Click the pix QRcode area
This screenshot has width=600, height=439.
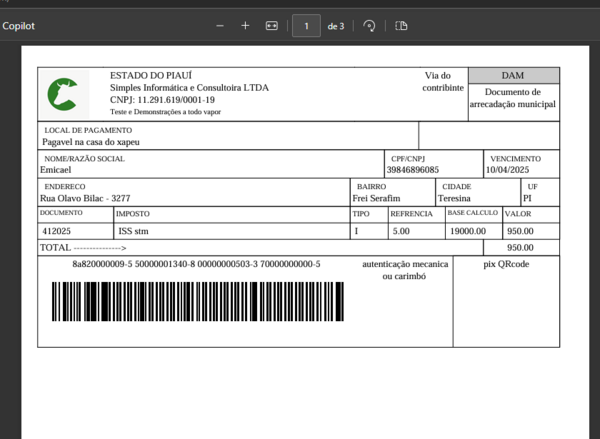pos(506,302)
